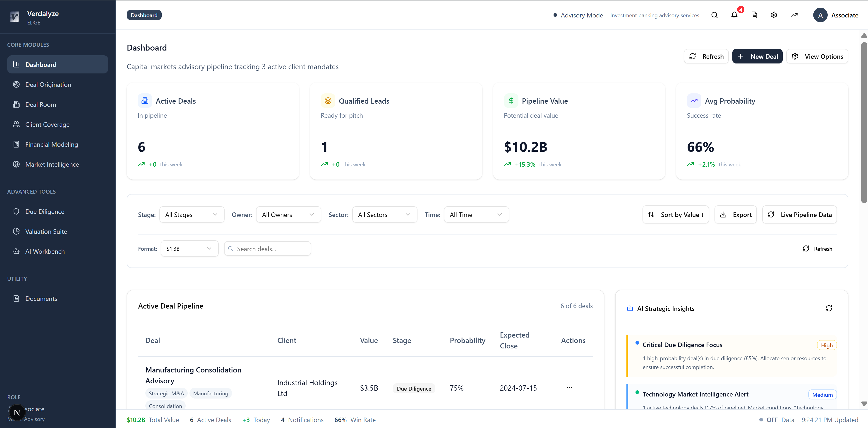Click the New Deal button

click(757, 56)
